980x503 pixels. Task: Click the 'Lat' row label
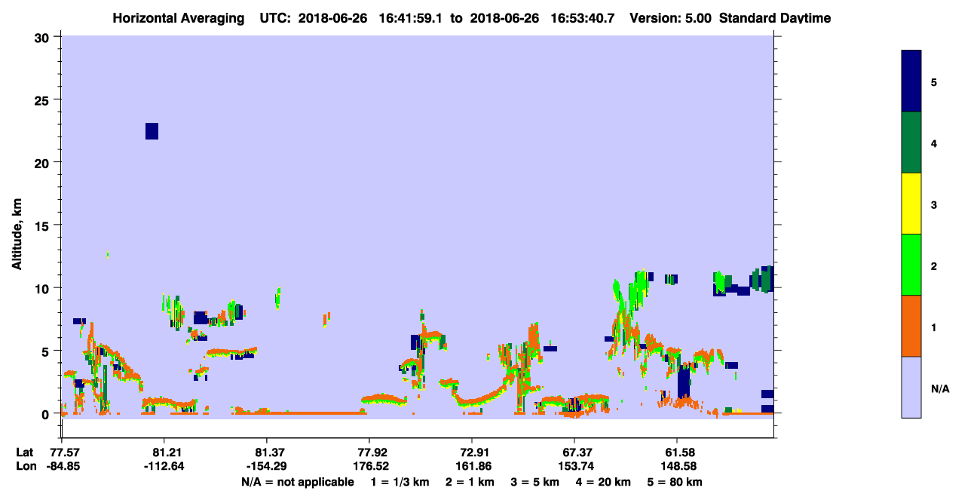26,452
